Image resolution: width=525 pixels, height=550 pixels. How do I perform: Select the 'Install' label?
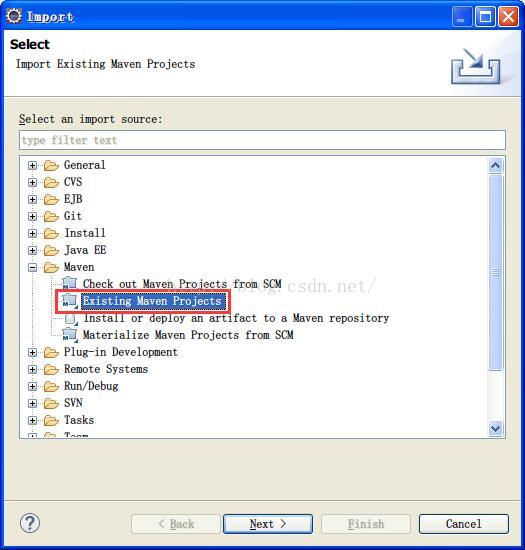coord(85,233)
